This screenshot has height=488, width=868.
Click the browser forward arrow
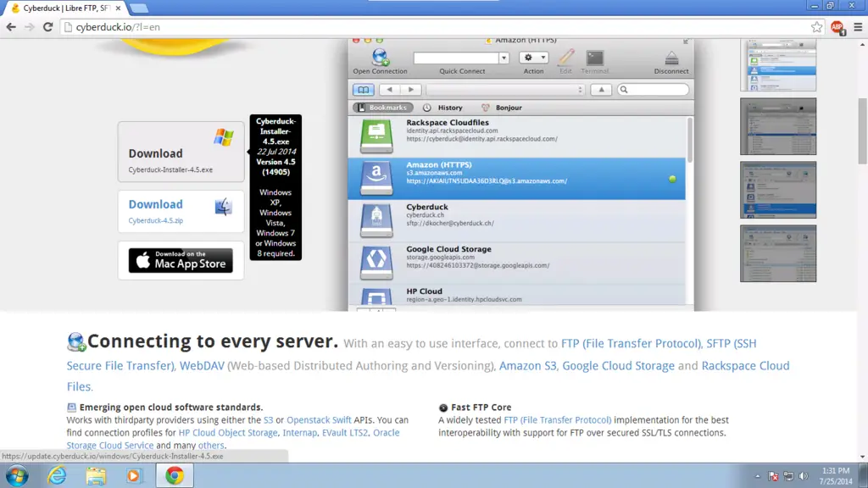tap(30, 27)
